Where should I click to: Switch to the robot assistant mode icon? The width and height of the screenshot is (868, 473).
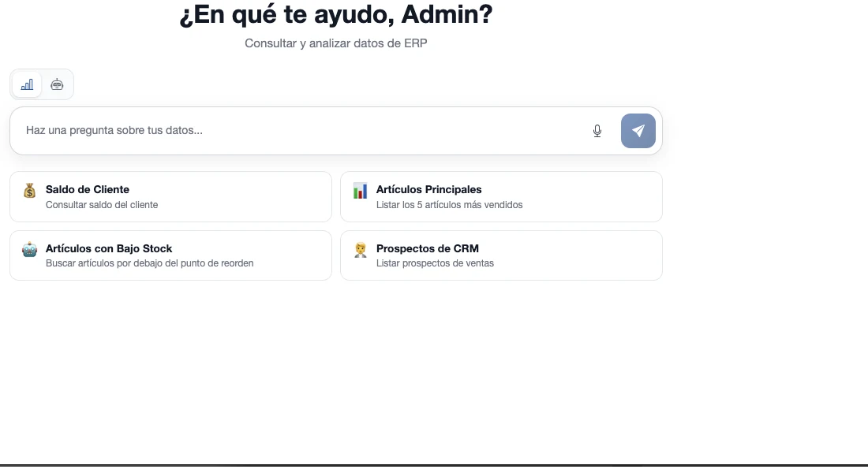57,84
